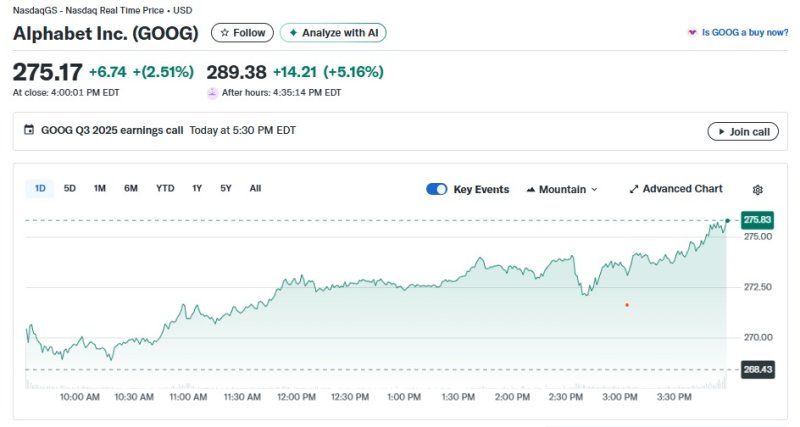Show the YTD chart range
The width and height of the screenshot is (800, 427).
[165, 188]
